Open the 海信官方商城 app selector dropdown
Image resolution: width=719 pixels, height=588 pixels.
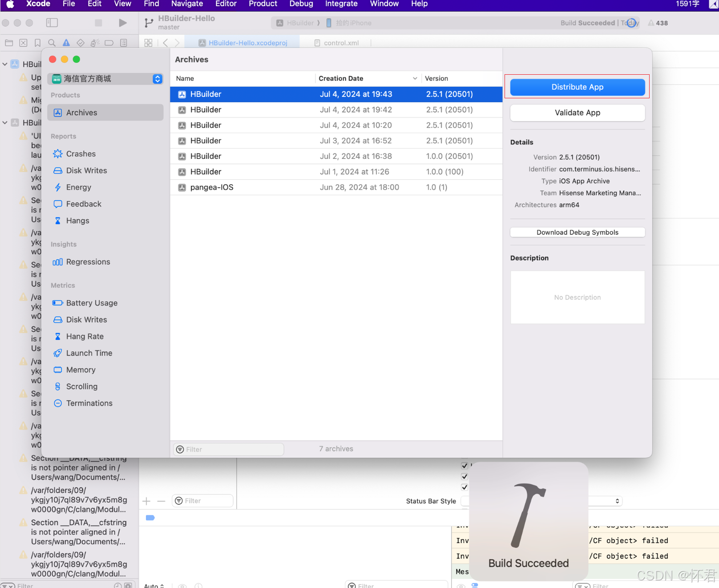105,79
